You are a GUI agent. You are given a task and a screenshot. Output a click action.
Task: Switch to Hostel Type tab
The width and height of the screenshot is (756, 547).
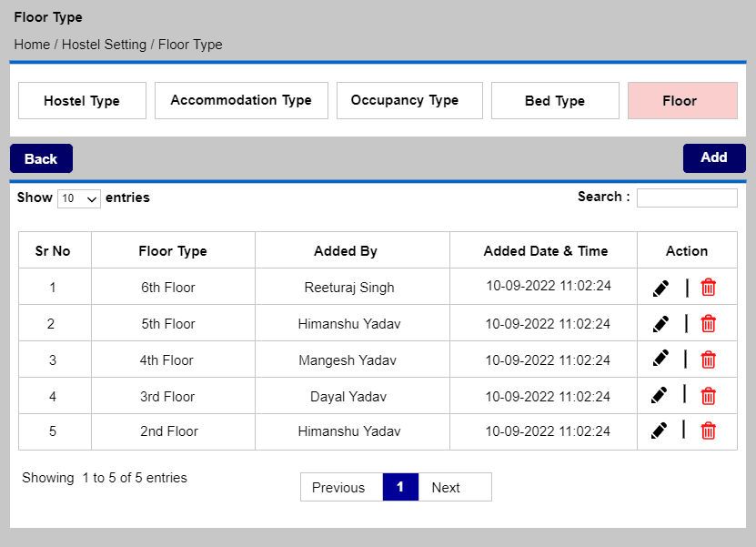(x=82, y=100)
